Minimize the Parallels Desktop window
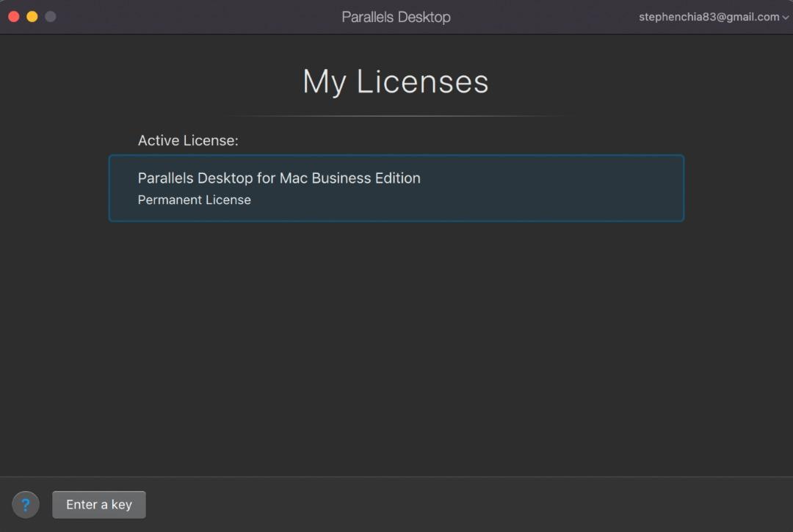 32,17
